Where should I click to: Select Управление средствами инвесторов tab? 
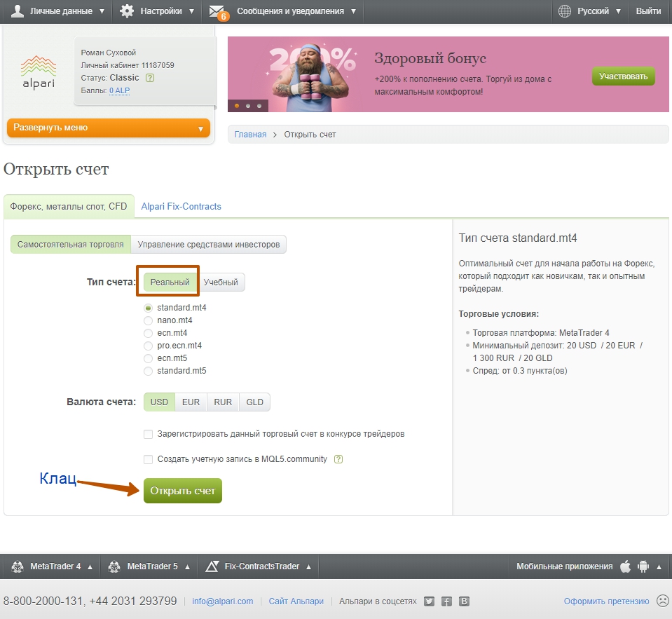tap(208, 245)
